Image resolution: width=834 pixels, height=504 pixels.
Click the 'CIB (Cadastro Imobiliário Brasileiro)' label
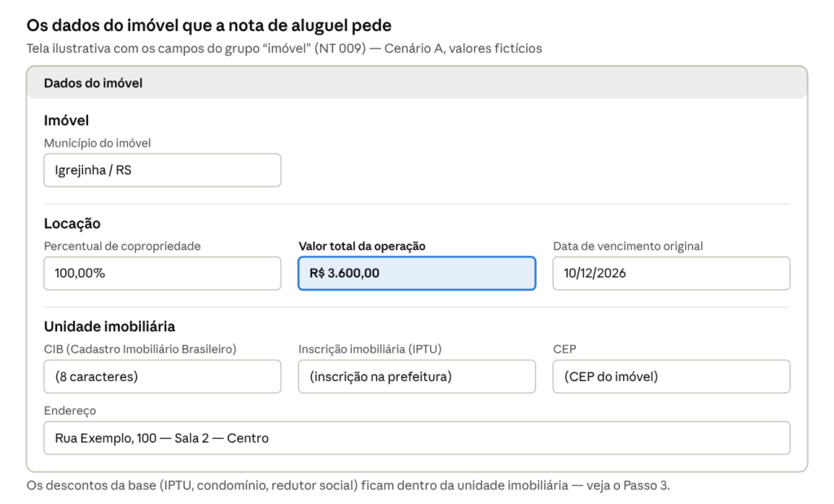[x=140, y=349]
